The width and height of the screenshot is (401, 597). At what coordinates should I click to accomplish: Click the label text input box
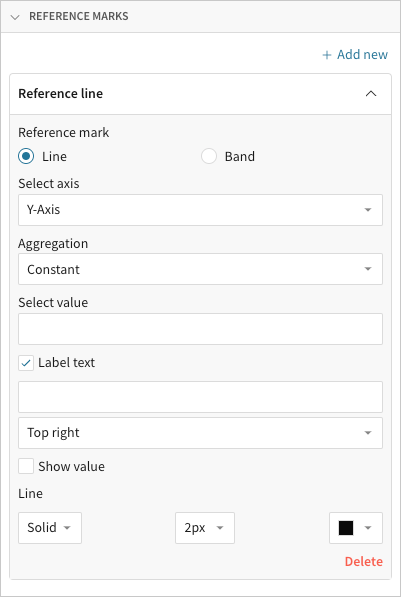pyautogui.click(x=200, y=397)
